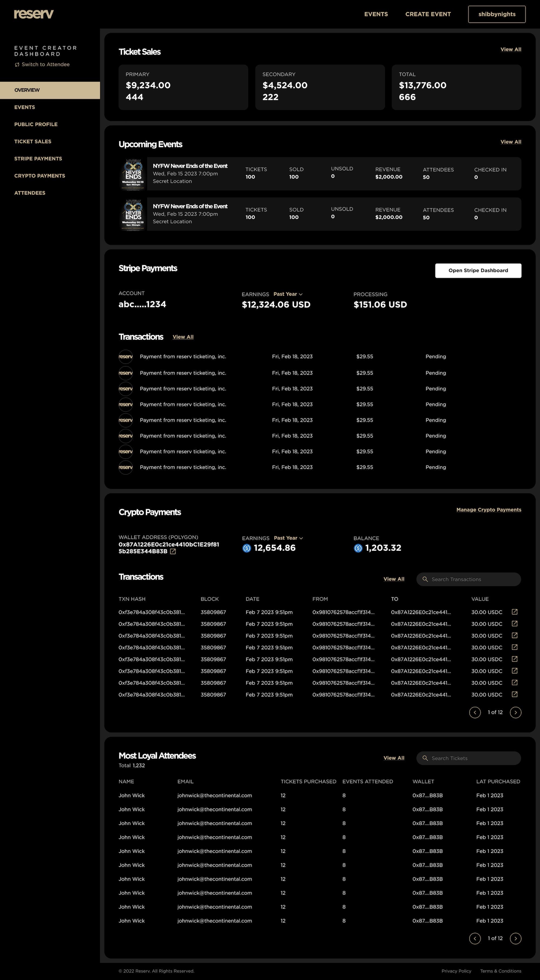Screen dimensions: 540x980
Task: Click first NYFW Never Ends event thumbnail
Action: click(x=133, y=174)
